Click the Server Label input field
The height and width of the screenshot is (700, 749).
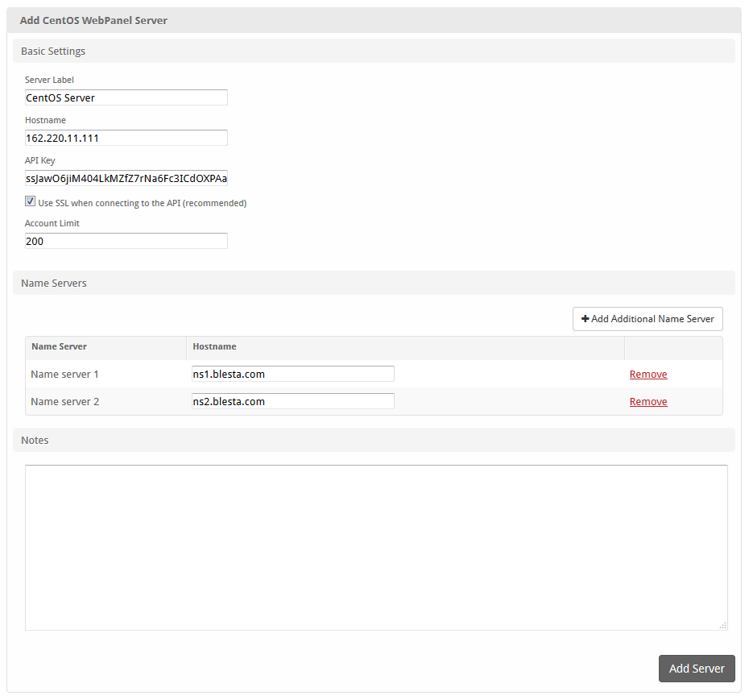(x=126, y=97)
